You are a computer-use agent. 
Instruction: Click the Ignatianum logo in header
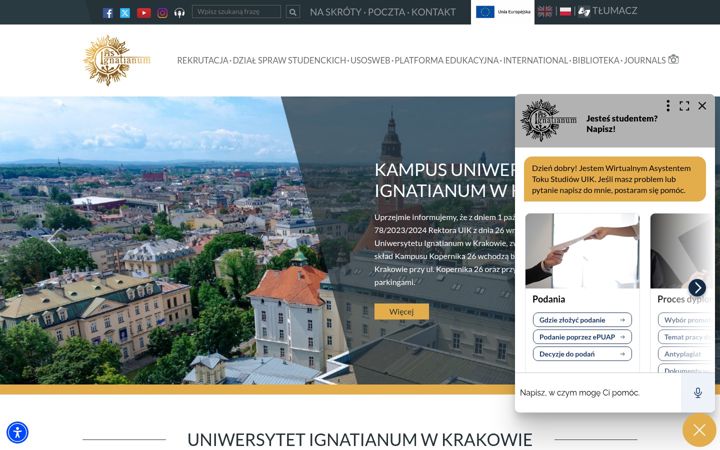[117, 60]
